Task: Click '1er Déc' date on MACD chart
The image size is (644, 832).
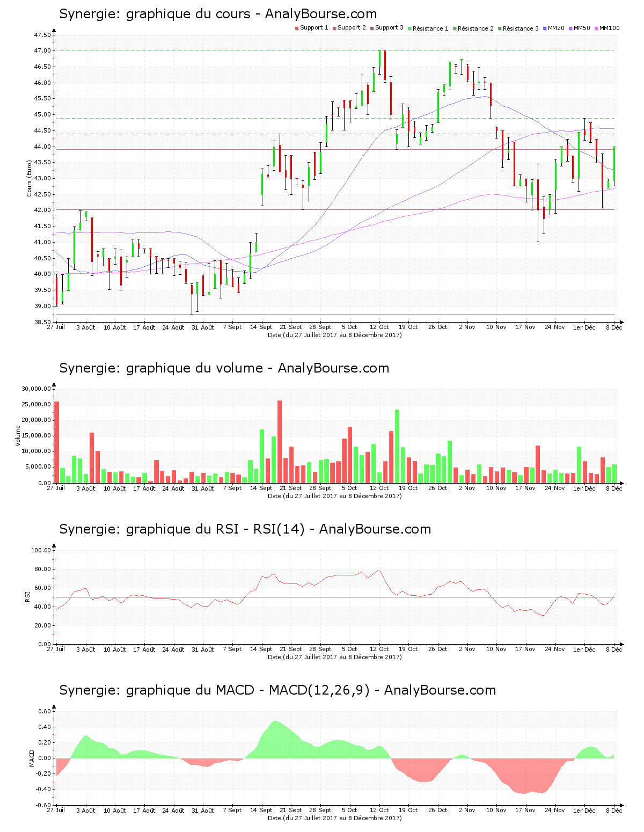Action: point(584,810)
